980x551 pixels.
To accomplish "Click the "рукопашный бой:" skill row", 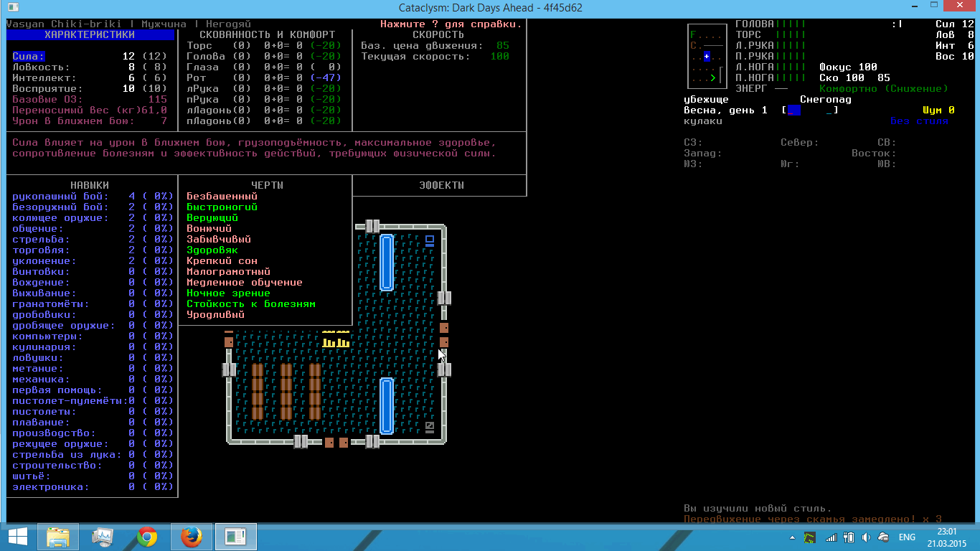I will tap(93, 196).
